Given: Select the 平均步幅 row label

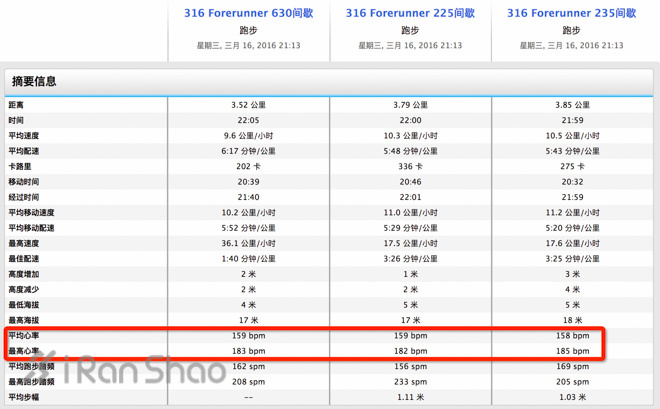Looking at the screenshot, I should point(24,397).
